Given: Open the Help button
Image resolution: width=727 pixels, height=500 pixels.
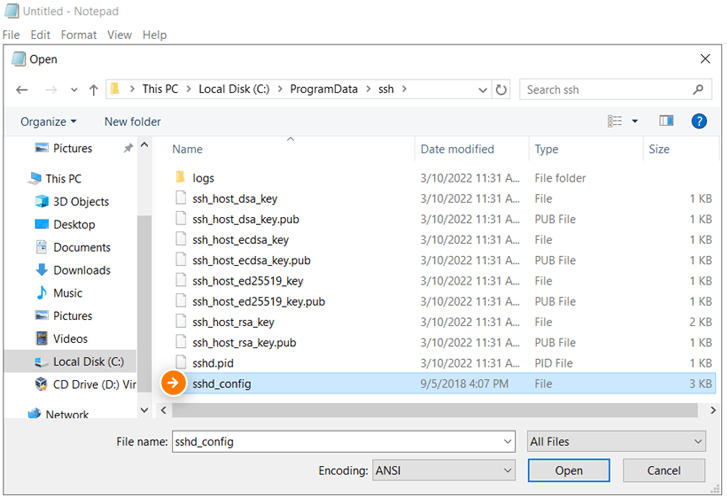Looking at the screenshot, I should (699, 121).
